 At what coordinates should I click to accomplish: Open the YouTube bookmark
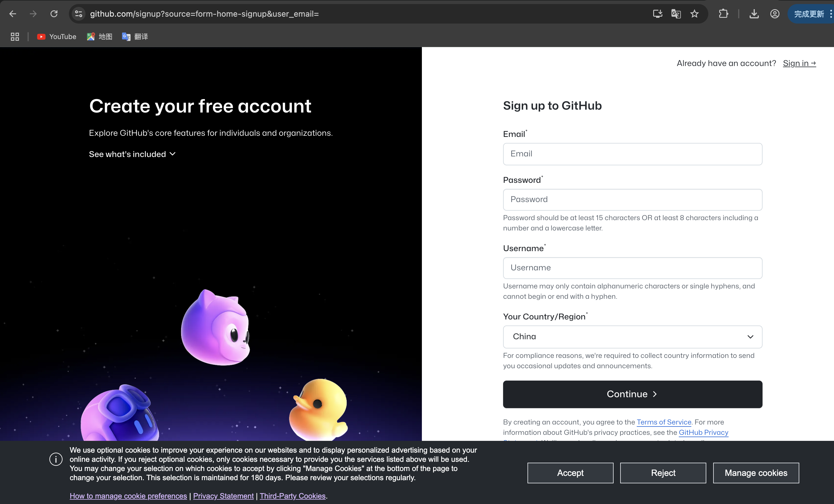point(57,36)
